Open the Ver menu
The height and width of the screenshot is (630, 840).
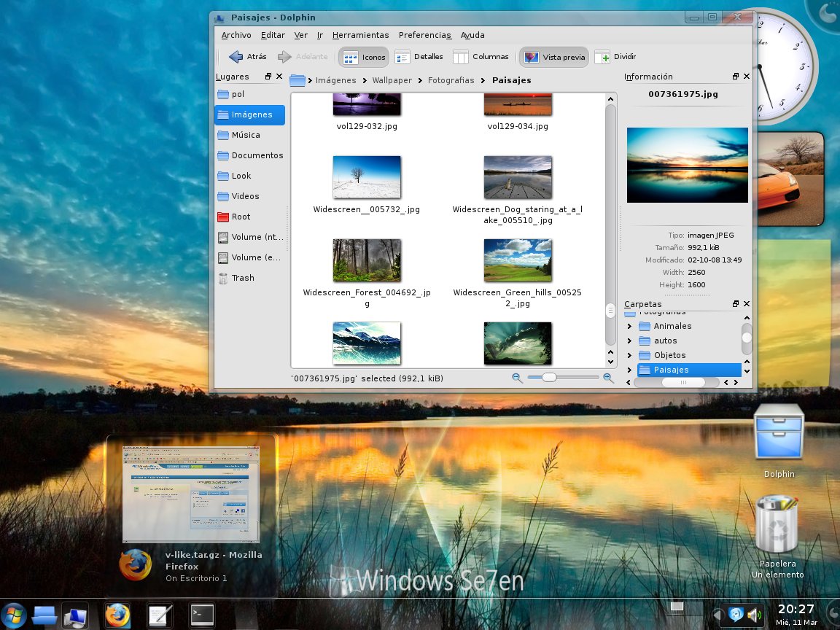(300, 35)
